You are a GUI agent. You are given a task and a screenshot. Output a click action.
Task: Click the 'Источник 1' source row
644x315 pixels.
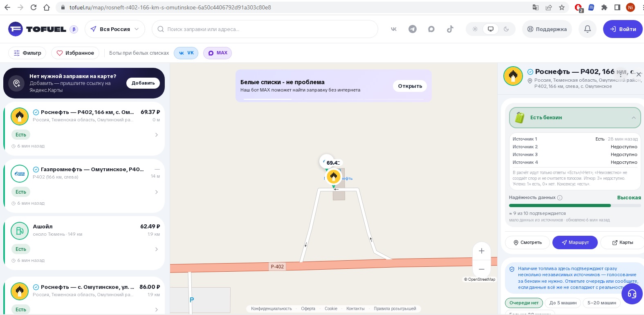[575, 139]
